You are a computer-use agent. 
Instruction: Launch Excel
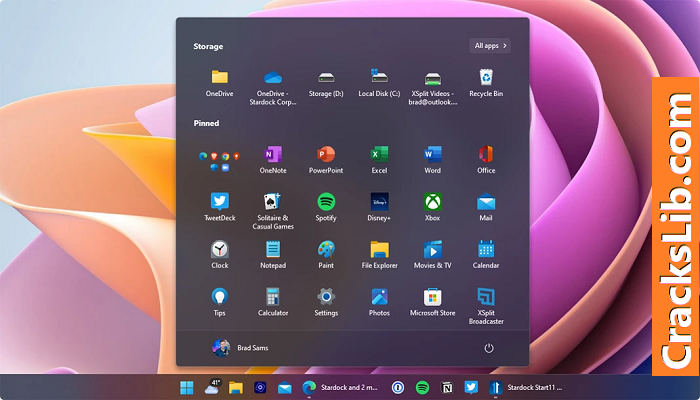point(379,160)
